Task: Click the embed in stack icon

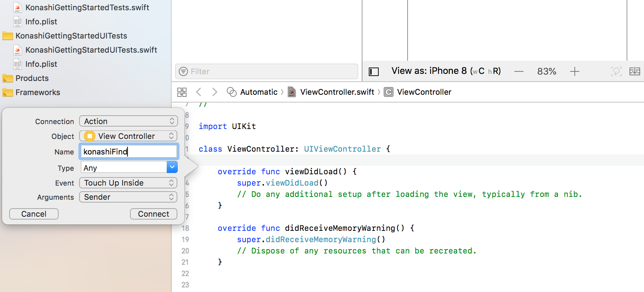Action: point(634,71)
